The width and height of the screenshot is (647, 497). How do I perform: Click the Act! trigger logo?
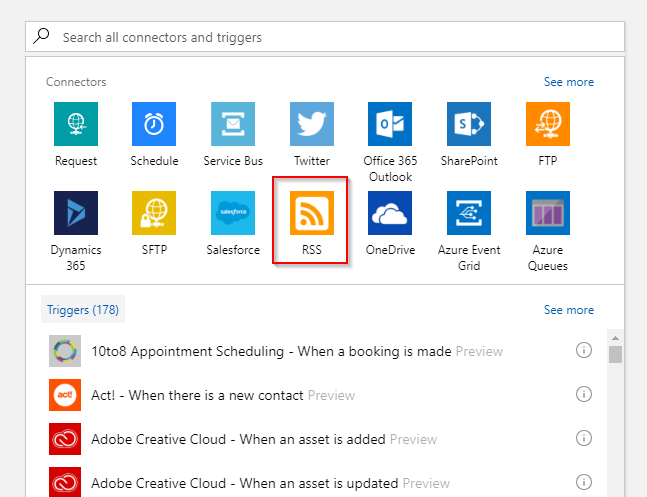[65, 395]
